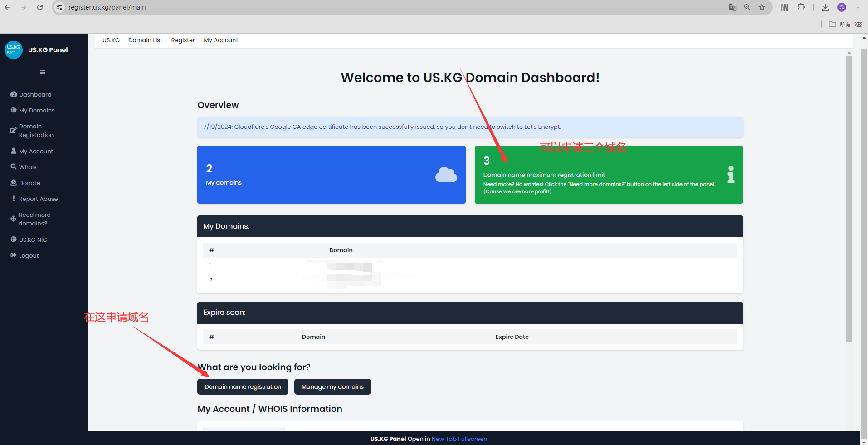This screenshot has width=868, height=445.
Task: Open Dashboard in the sidebar
Action: pos(35,94)
